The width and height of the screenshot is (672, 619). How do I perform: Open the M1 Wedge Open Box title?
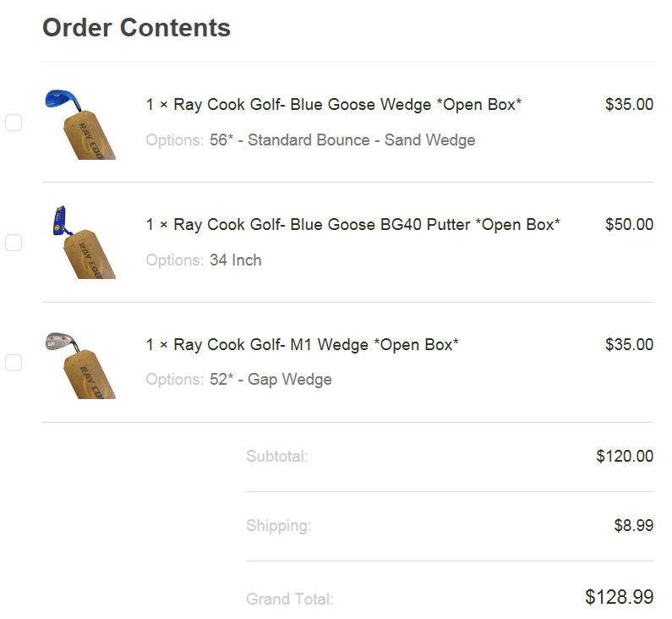pos(303,345)
